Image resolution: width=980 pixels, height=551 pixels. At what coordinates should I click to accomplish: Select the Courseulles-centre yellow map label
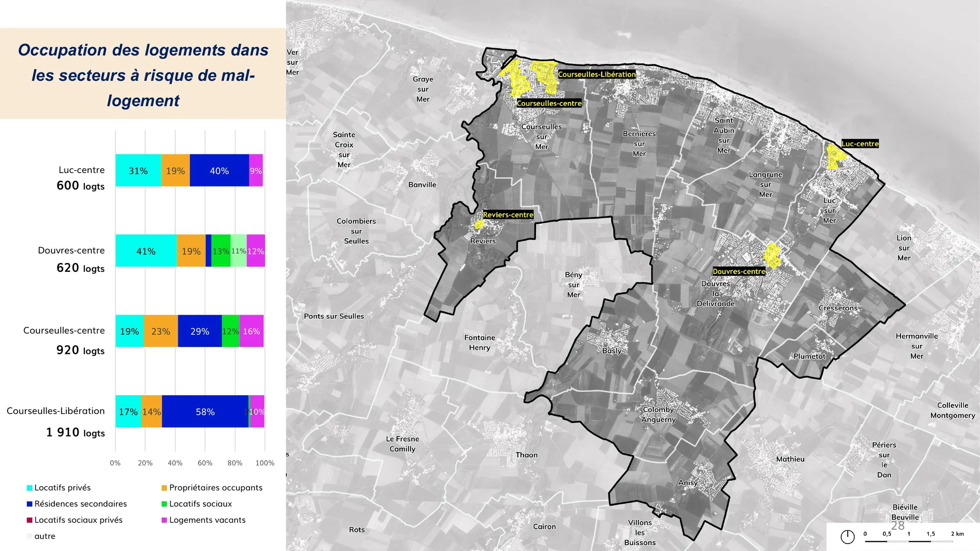pyautogui.click(x=549, y=103)
